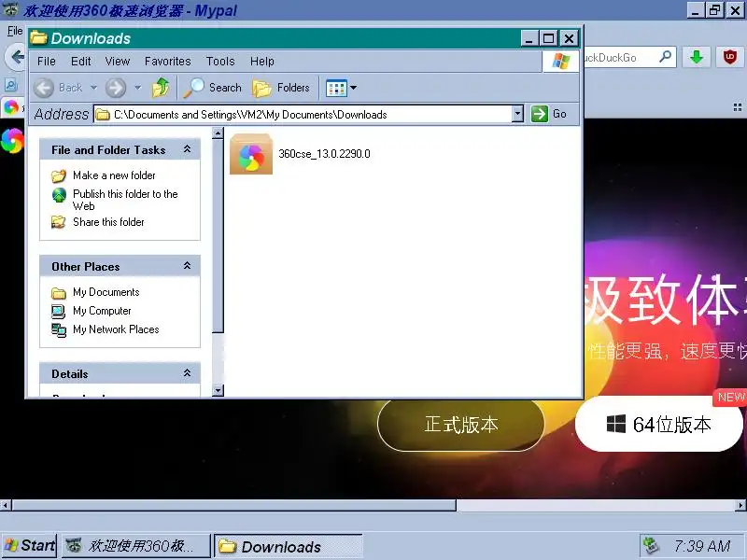Image resolution: width=747 pixels, height=560 pixels.
Task: Collapse the Details section
Action: [x=188, y=373]
